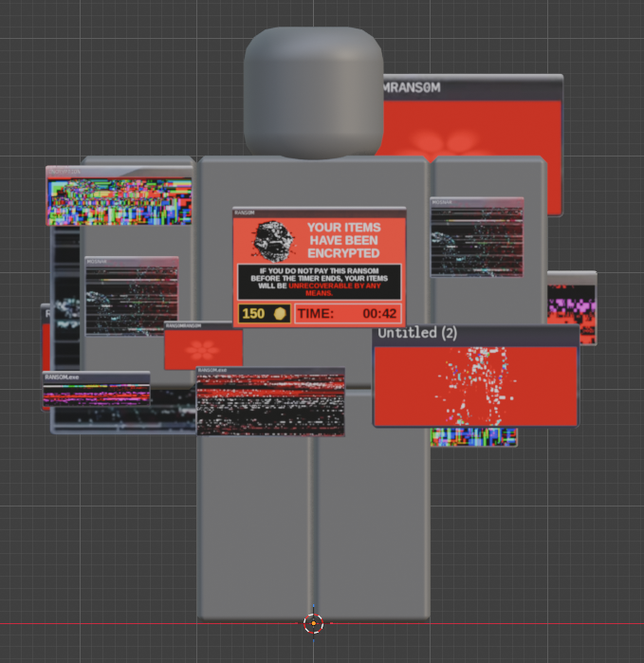Viewport: 644px width, 663px height.
Task: Click the 'YOUR ITEMS HAVE BEEN ENCRYPTED' heading
Action: (x=343, y=240)
